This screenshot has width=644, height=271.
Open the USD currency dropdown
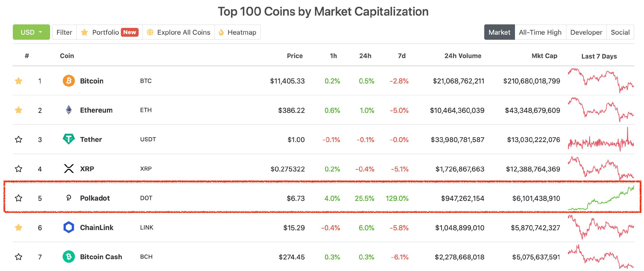point(31,32)
